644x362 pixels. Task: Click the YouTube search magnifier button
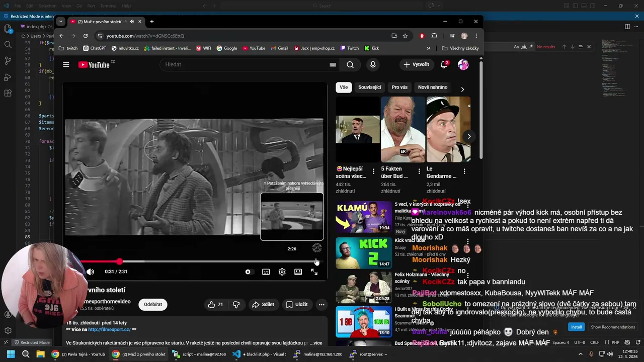click(350, 64)
